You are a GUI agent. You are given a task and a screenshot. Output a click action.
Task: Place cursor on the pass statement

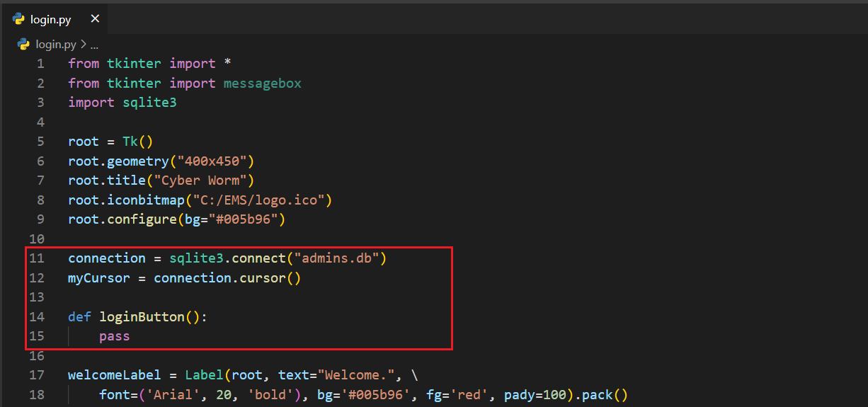tap(114, 336)
